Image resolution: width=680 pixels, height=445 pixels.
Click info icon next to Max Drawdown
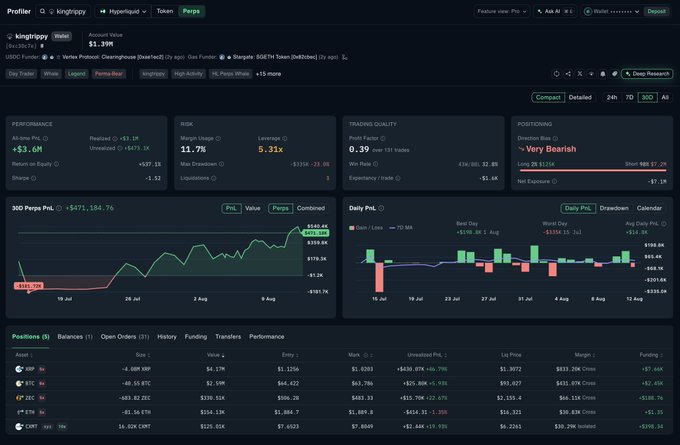222,164
